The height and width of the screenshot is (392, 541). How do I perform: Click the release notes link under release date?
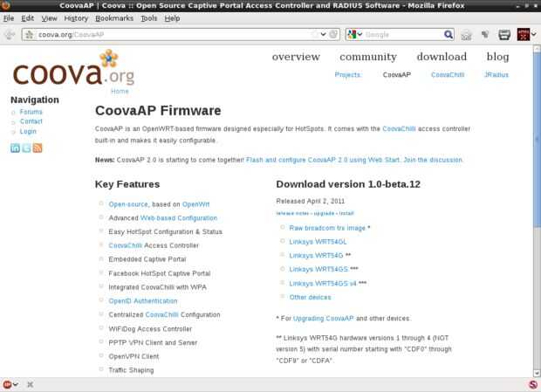pyautogui.click(x=292, y=213)
